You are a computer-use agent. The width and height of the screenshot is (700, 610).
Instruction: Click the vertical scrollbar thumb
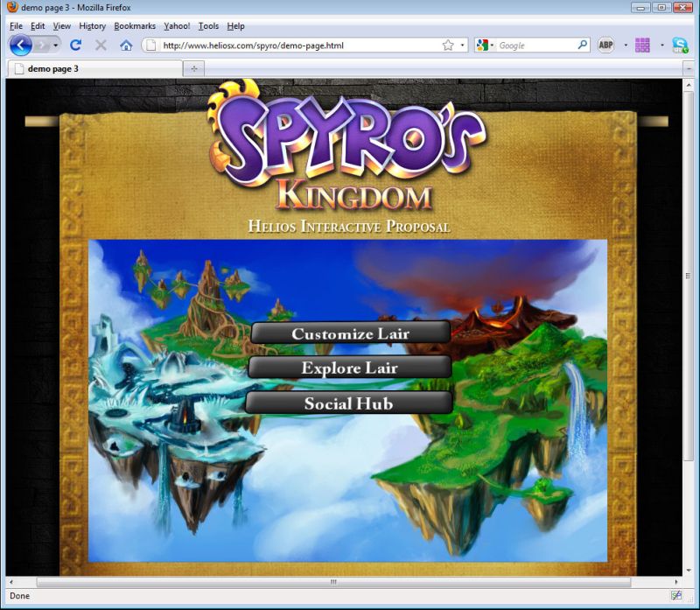[x=689, y=277]
